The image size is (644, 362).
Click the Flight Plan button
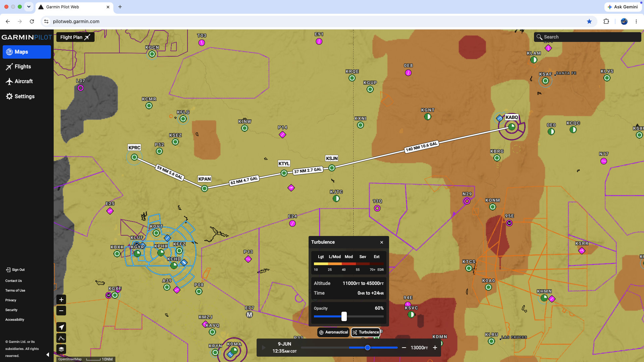[x=75, y=37]
